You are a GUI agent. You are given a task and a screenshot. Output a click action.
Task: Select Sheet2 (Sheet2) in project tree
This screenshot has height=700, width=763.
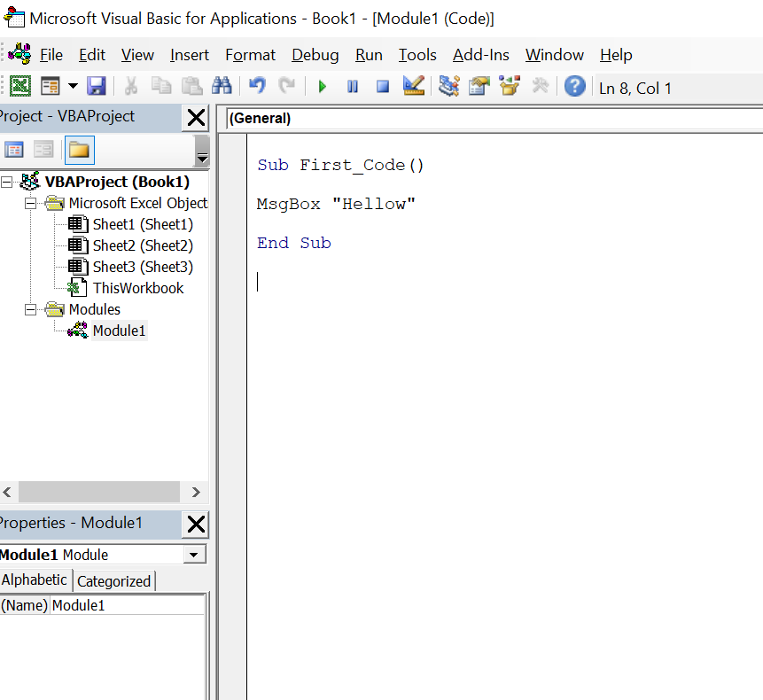click(143, 245)
